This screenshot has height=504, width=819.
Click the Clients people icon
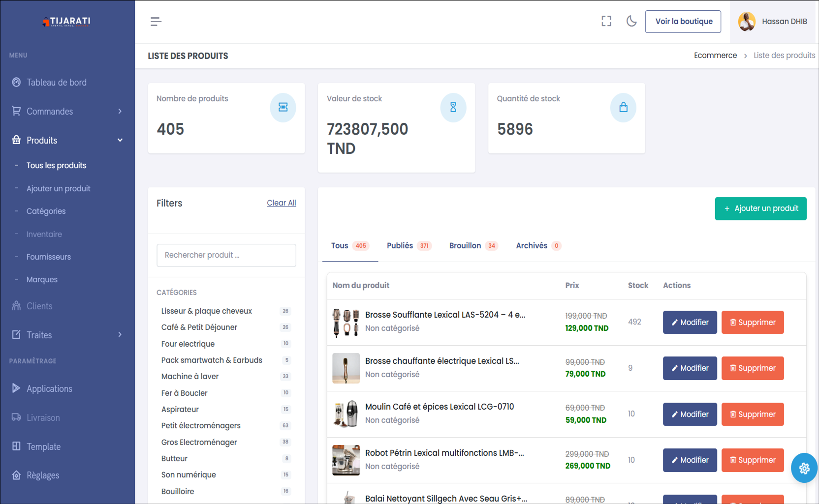point(16,306)
